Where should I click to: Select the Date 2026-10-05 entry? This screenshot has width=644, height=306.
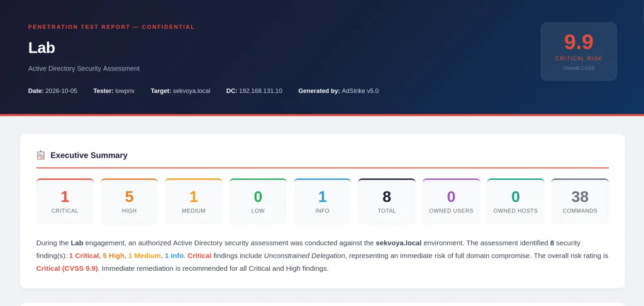tap(53, 90)
